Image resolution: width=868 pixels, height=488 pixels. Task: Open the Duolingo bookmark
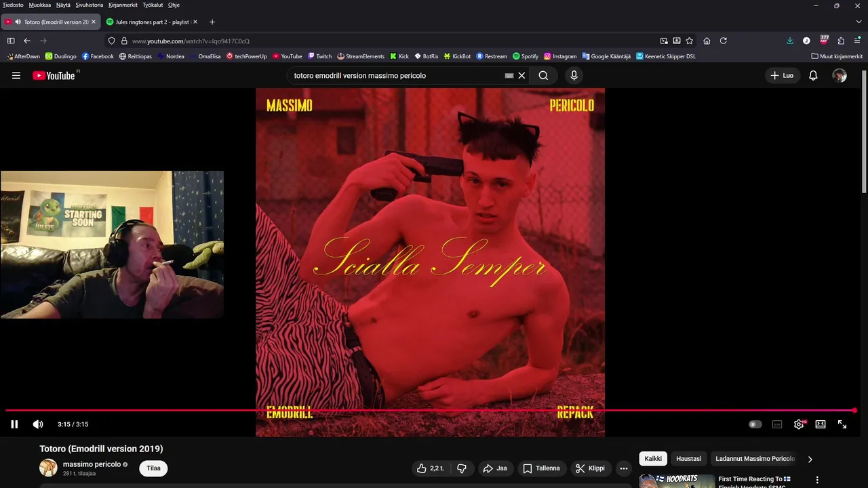61,56
